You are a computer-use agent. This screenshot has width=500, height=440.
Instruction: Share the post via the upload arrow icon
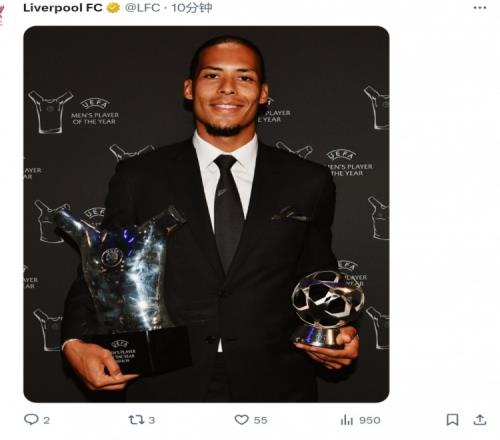(479, 419)
